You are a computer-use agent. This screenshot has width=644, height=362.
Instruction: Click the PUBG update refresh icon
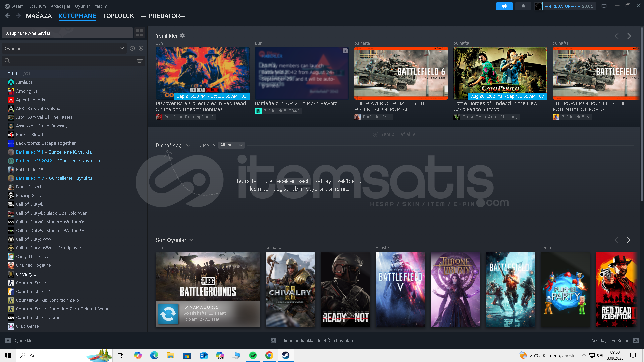click(x=168, y=314)
